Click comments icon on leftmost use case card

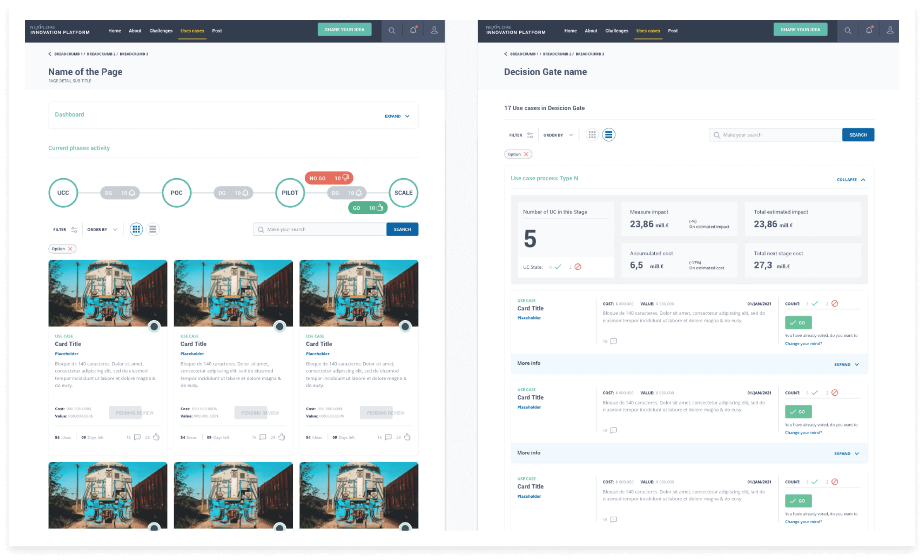(x=137, y=437)
